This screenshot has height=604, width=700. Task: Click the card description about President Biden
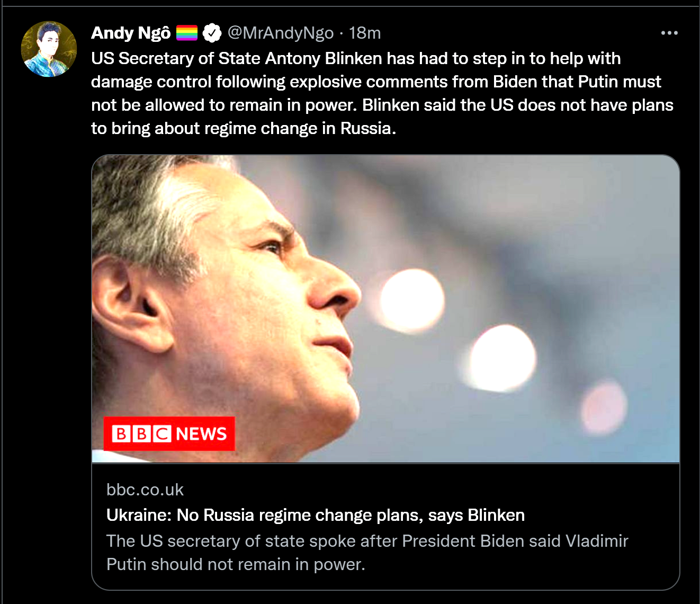point(367,541)
